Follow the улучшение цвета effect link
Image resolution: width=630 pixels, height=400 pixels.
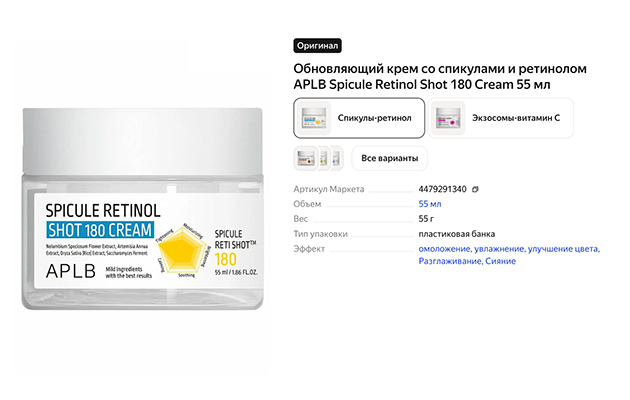pyautogui.click(x=564, y=249)
